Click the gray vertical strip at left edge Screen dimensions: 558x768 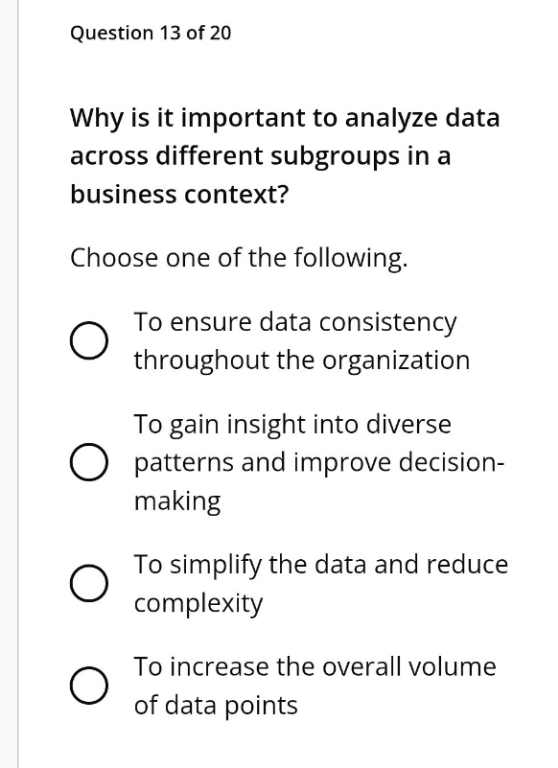point(9,384)
